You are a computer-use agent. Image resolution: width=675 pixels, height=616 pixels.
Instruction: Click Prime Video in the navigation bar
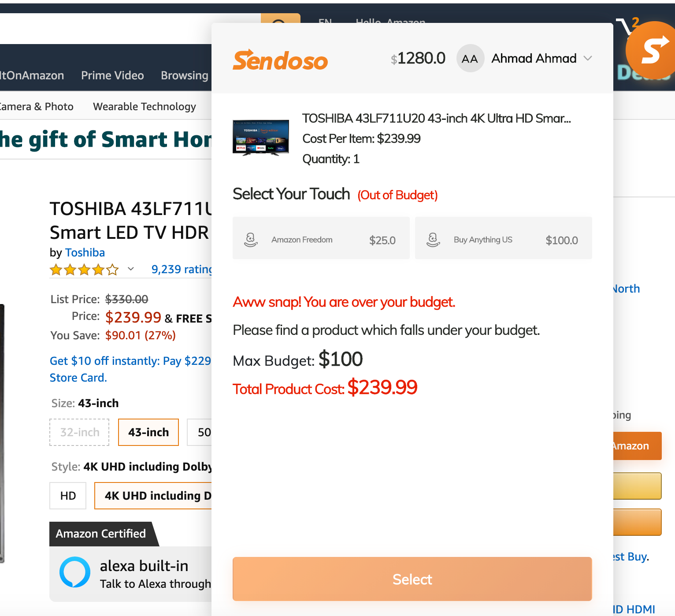(x=112, y=75)
